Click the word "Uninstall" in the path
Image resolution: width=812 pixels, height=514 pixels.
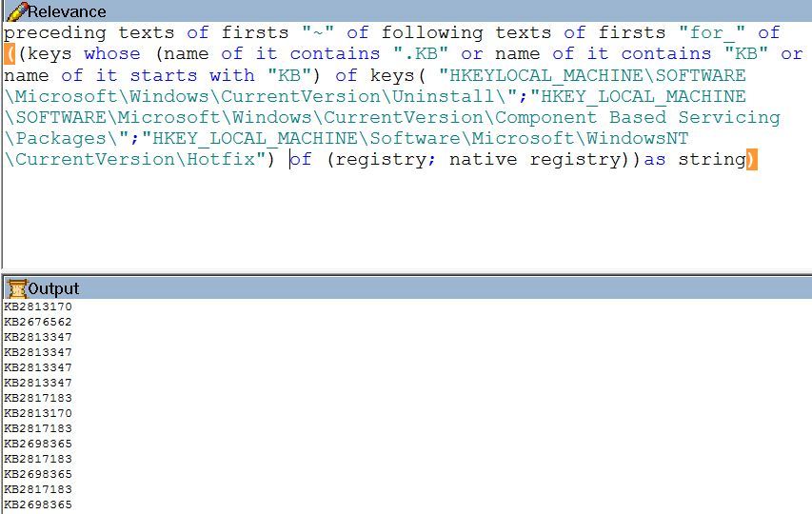444,96
